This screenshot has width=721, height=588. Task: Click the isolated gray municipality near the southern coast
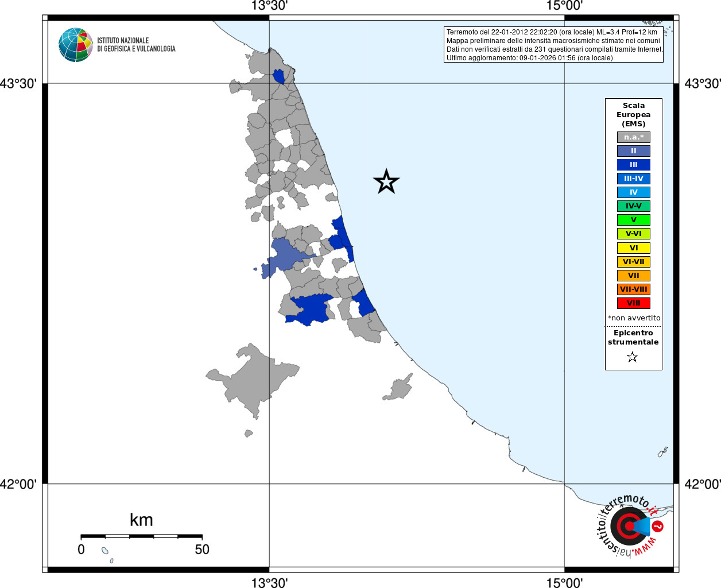(x=398, y=388)
